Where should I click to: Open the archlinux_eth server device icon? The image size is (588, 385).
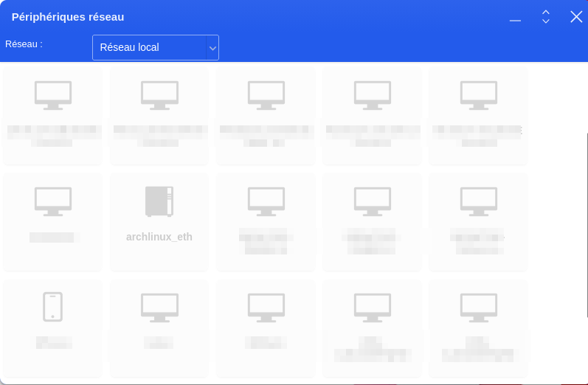(159, 201)
